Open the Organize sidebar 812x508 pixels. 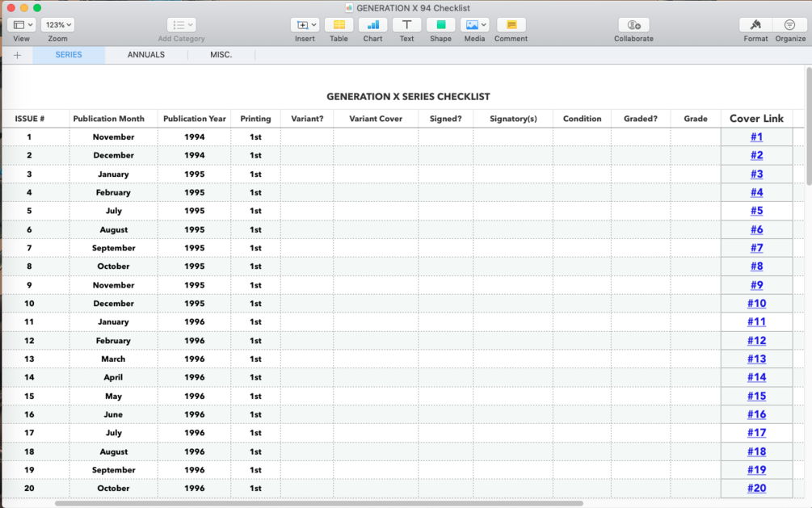789,25
